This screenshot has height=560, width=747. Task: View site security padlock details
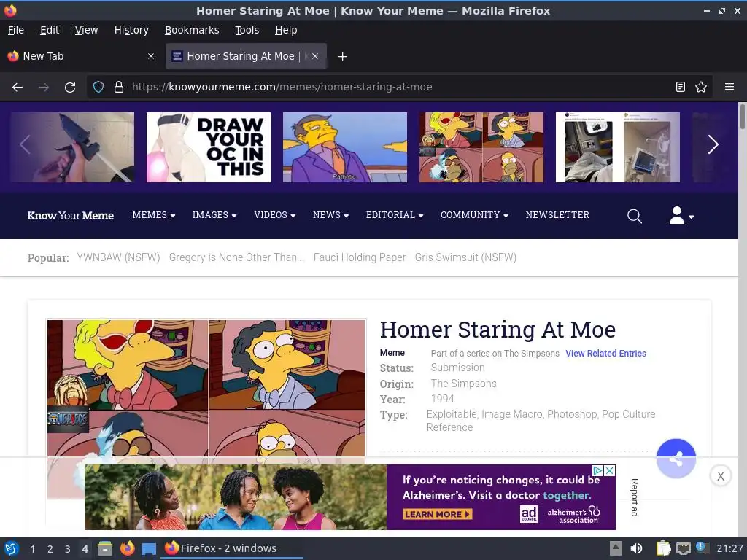click(119, 87)
